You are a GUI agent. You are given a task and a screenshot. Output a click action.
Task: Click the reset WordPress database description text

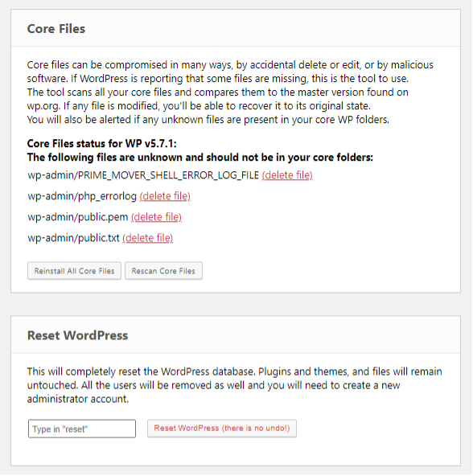[234, 385]
